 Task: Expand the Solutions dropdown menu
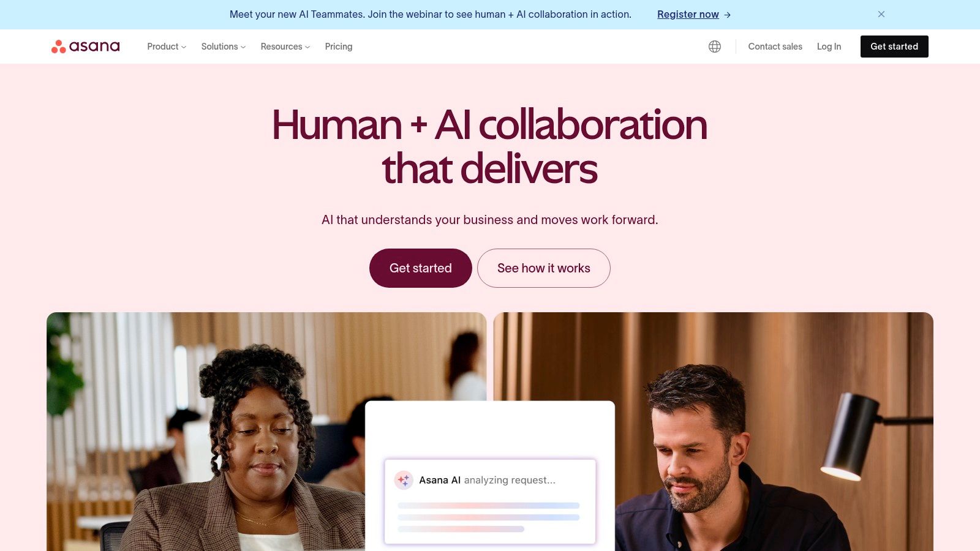pos(224,47)
